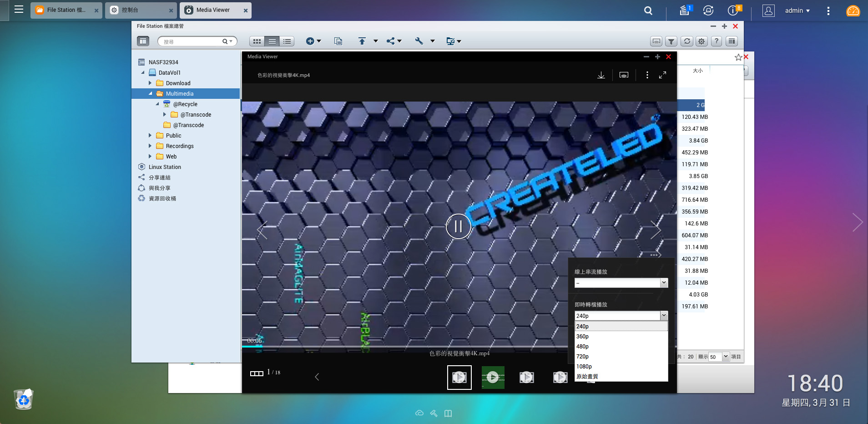Open the desktop search magnifier icon
The image size is (868, 424).
point(648,10)
